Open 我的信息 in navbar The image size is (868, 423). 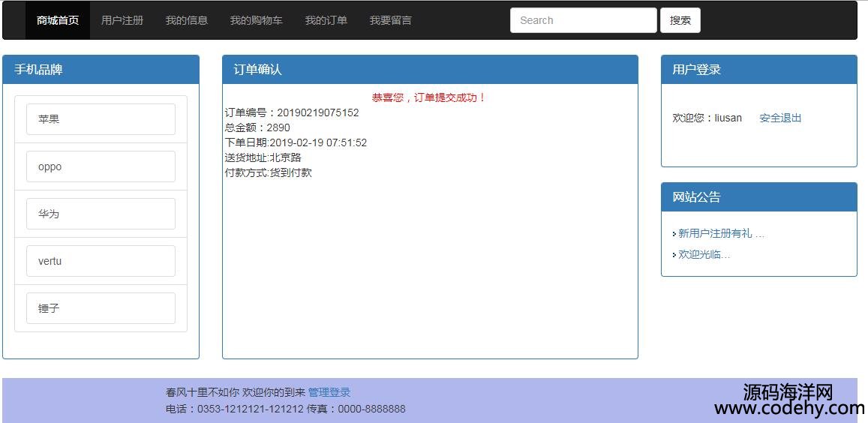[187, 20]
